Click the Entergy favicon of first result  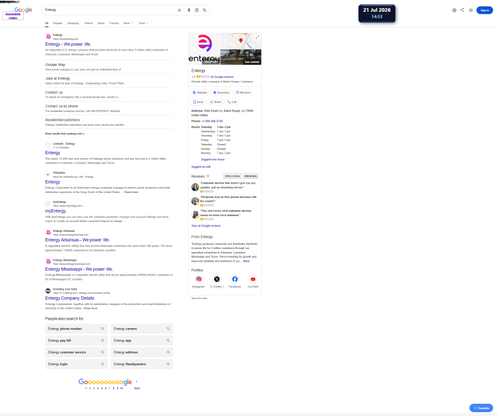[x=48, y=37]
